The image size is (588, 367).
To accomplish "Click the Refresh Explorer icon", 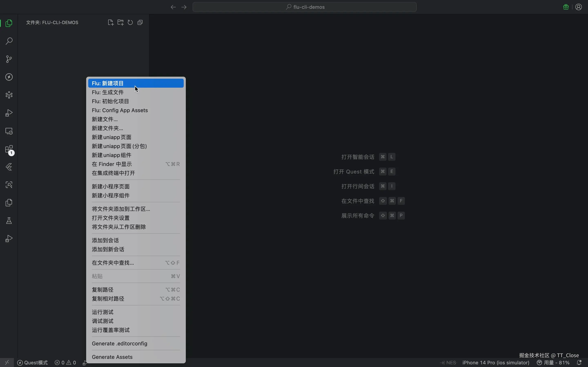I will [130, 22].
